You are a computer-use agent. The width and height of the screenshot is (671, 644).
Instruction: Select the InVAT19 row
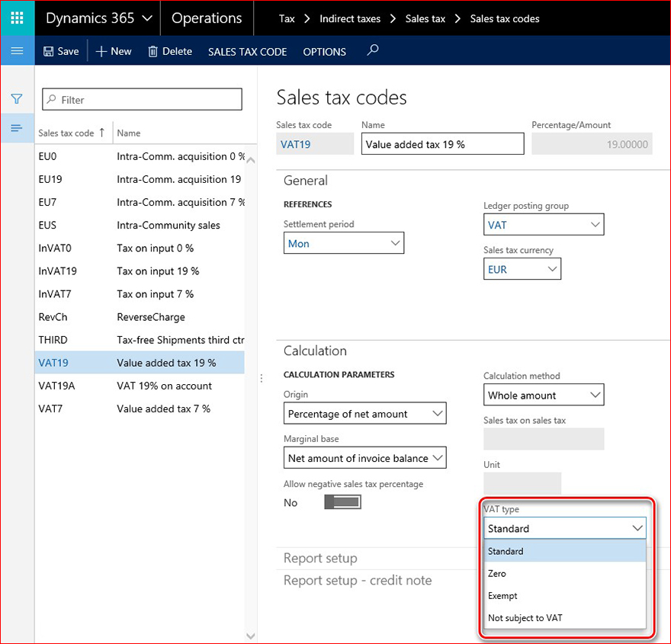[x=140, y=271]
